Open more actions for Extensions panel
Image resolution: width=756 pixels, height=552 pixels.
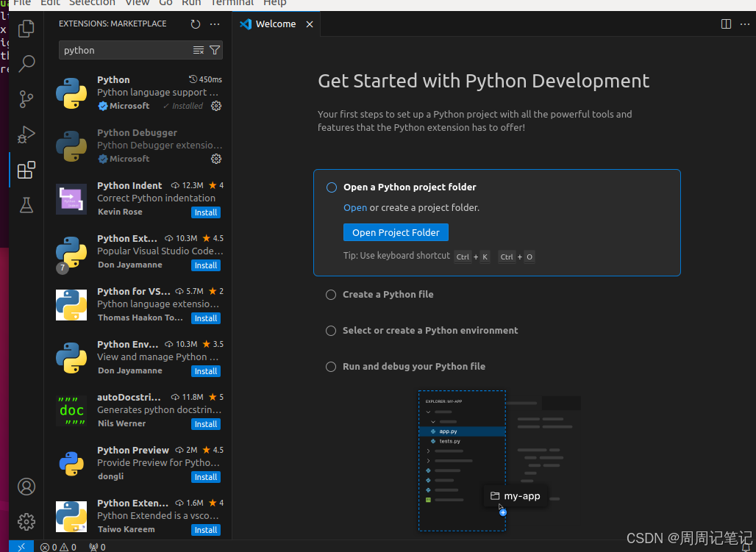pyautogui.click(x=215, y=24)
